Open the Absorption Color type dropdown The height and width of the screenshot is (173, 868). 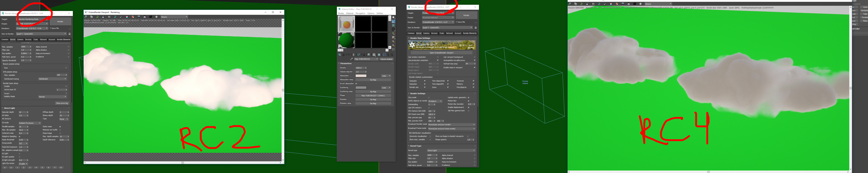(x=386, y=76)
